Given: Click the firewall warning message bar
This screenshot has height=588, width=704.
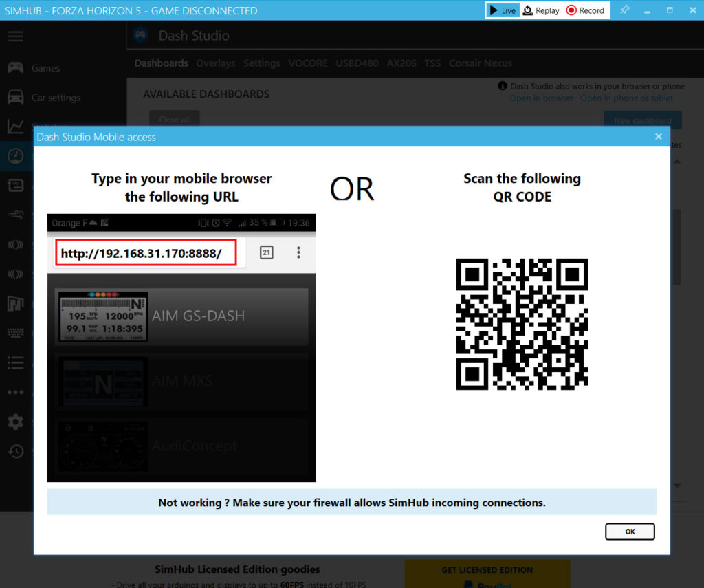Looking at the screenshot, I should pyautogui.click(x=351, y=502).
